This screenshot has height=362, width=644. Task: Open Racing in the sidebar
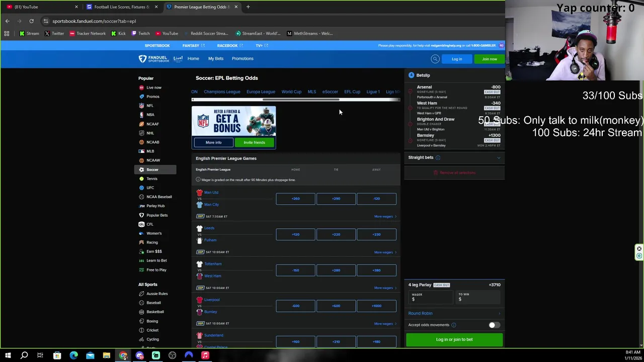point(152,242)
